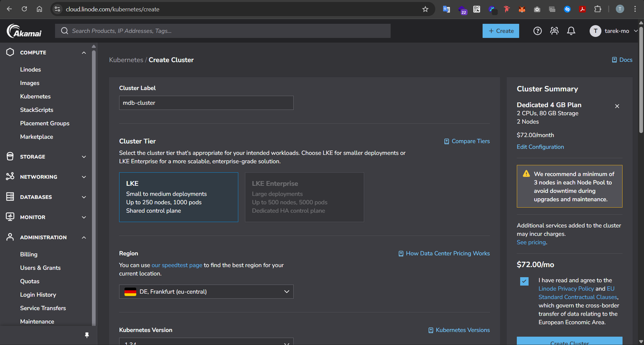Open StackScripts in the sidebar
Screen dimensions: 644x345
coord(36,110)
